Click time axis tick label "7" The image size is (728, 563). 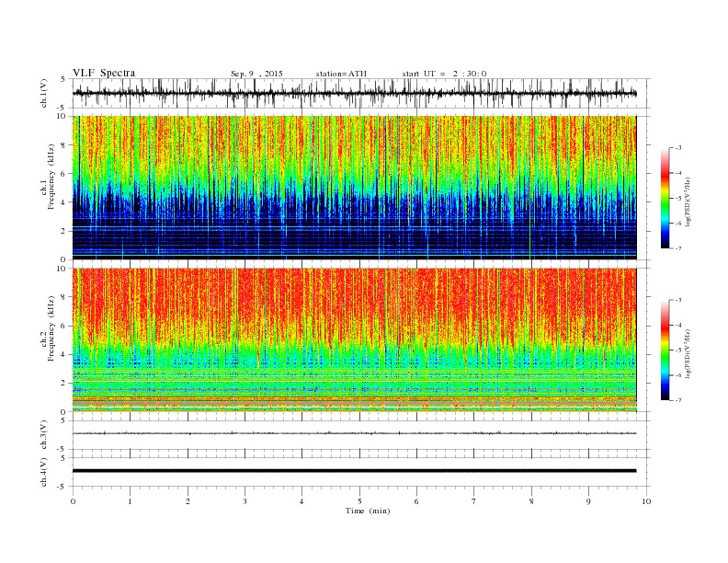(x=474, y=501)
